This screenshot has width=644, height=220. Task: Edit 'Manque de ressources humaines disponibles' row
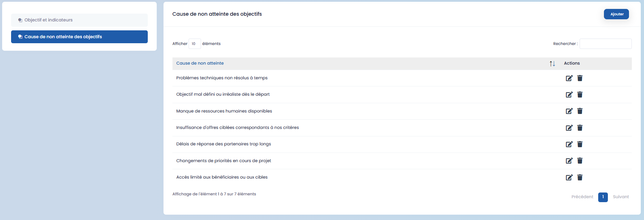569,111
